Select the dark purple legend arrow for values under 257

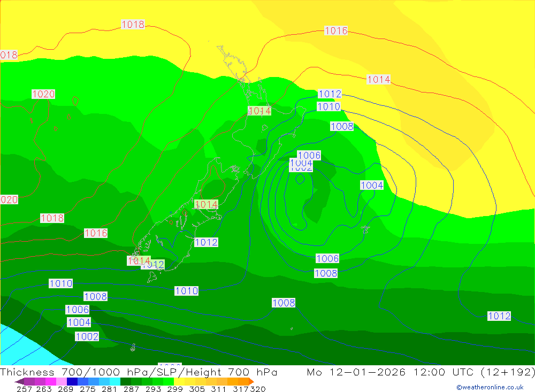coord(19,381)
